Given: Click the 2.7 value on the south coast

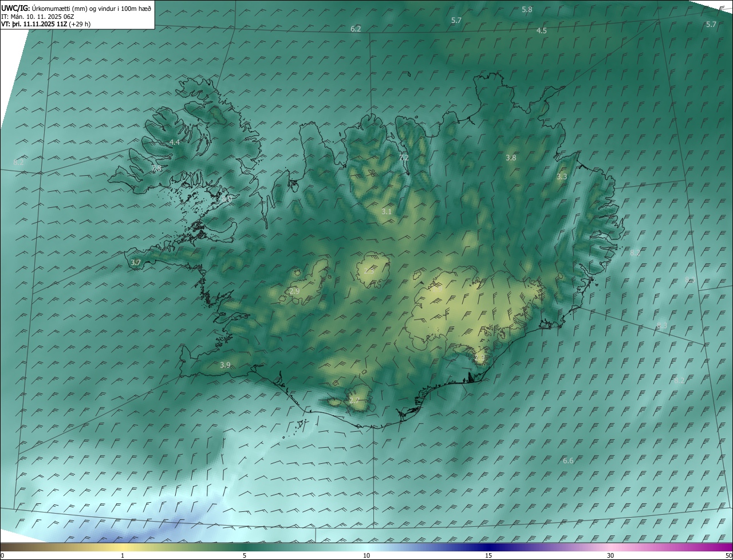Looking at the screenshot, I should [354, 400].
